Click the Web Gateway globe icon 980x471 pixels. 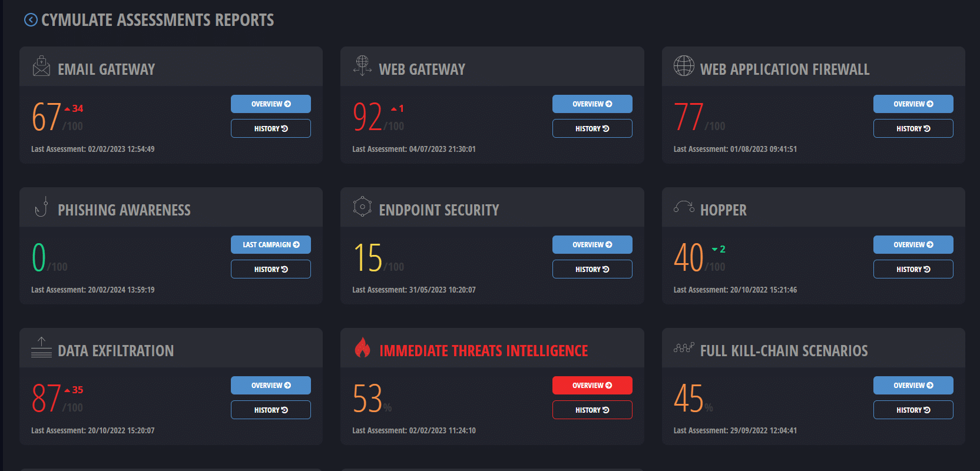[362, 65]
